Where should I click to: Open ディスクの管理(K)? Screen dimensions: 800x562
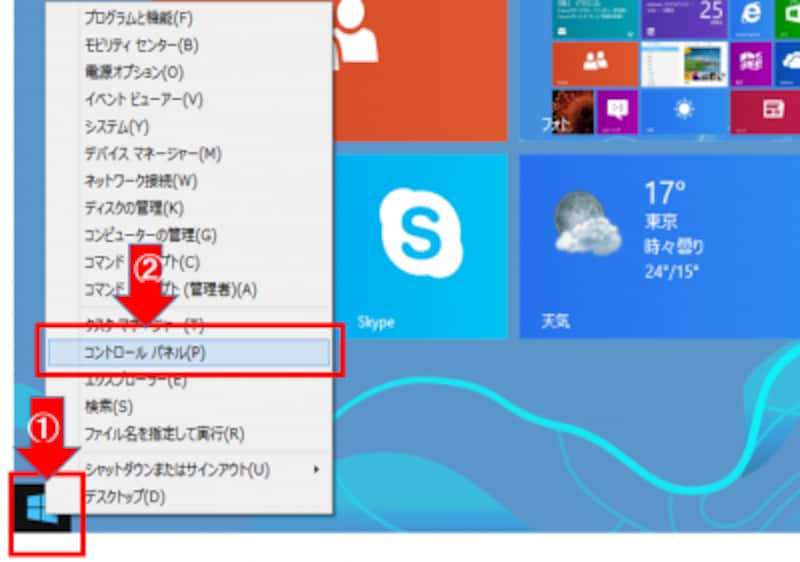click(189, 208)
